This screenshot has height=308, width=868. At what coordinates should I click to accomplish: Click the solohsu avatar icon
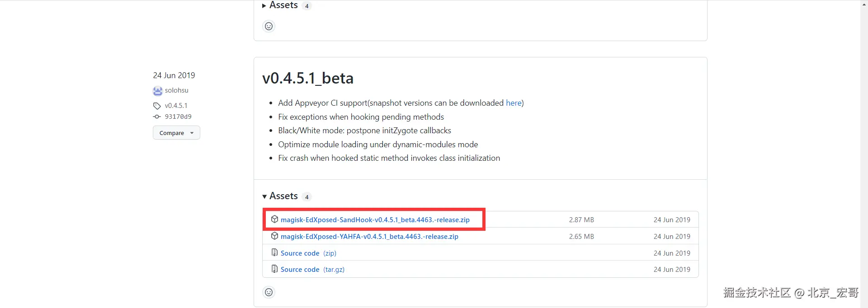tap(157, 91)
